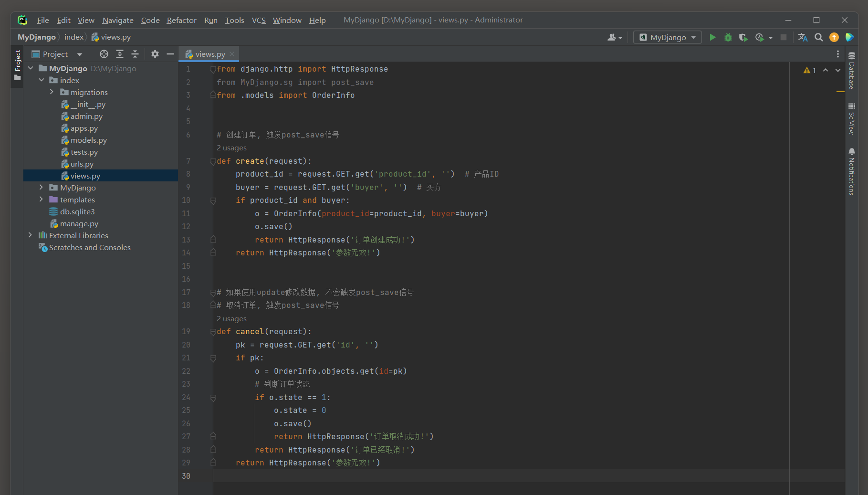Click the index breadcrumb
868x495 pixels.
click(x=74, y=37)
